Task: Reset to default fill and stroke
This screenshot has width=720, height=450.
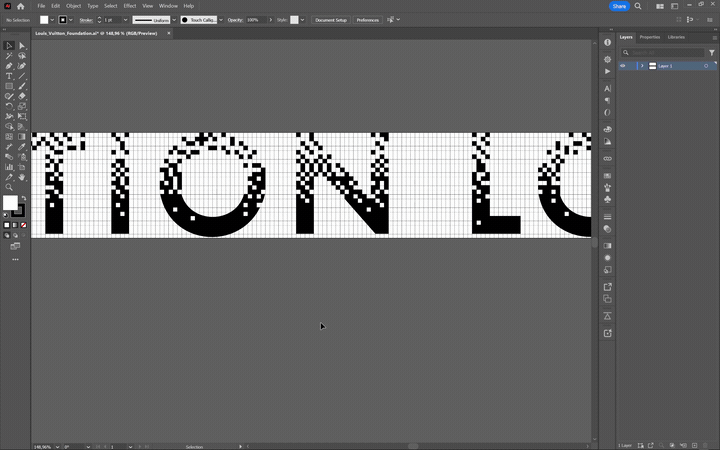Action: point(6,214)
